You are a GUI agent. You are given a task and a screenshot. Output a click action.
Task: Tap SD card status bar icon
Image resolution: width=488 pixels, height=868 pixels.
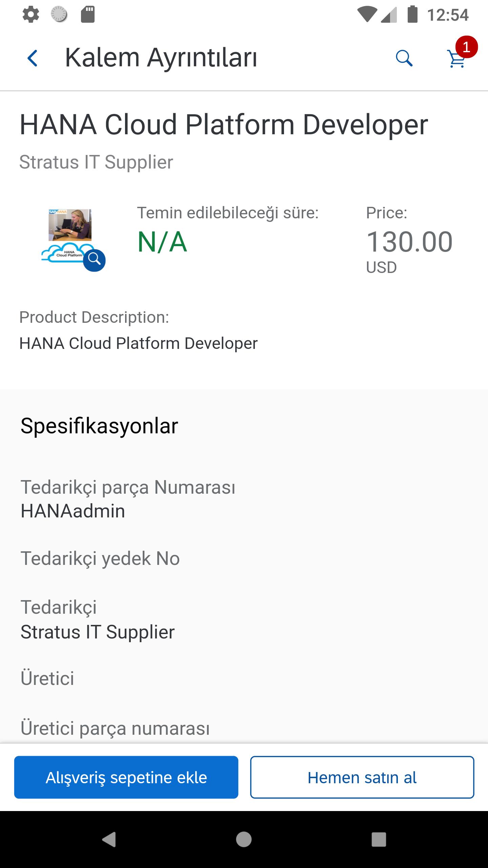[x=88, y=15]
